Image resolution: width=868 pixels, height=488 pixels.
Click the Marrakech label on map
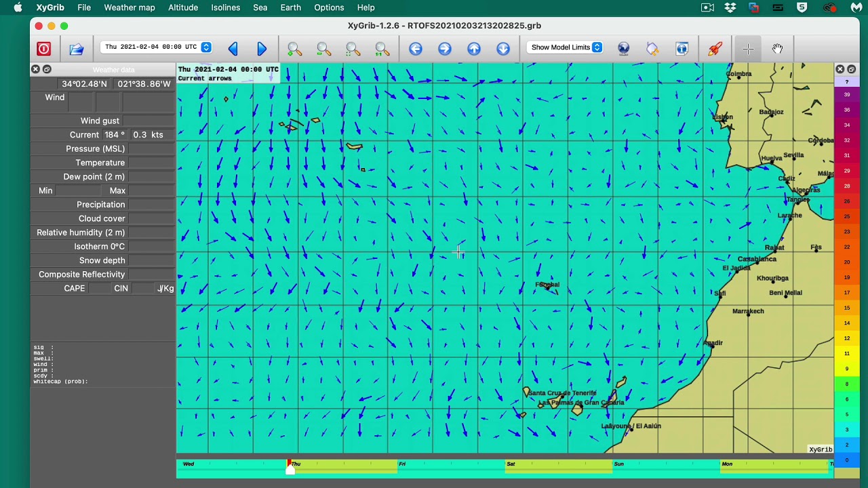click(748, 311)
